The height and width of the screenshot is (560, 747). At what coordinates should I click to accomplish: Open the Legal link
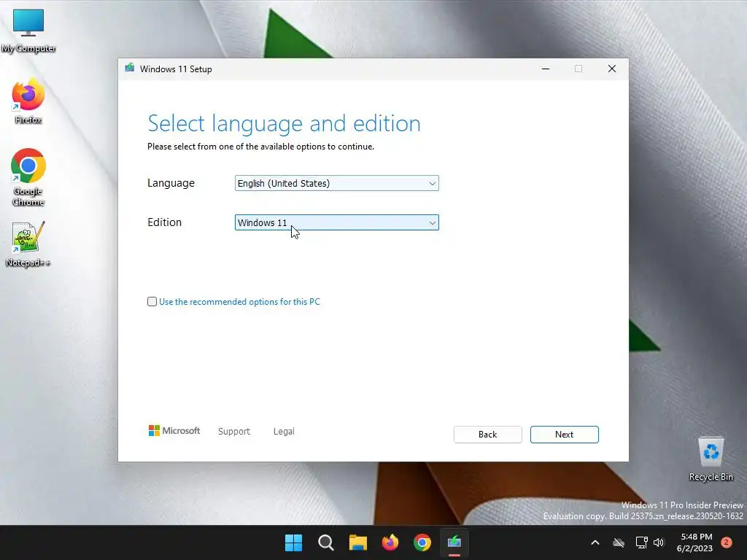pyautogui.click(x=284, y=432)
